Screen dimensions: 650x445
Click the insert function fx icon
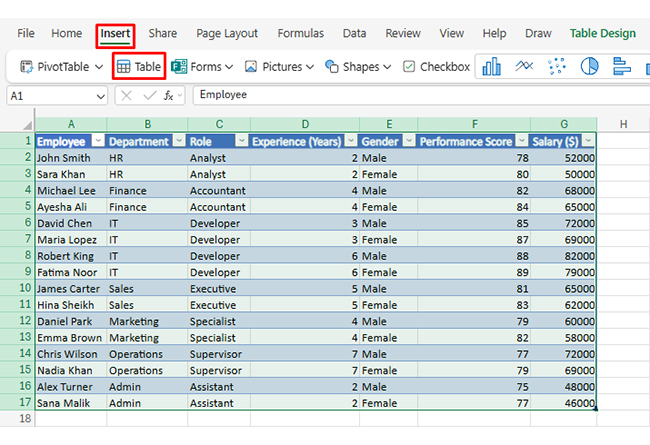(171, 95)
